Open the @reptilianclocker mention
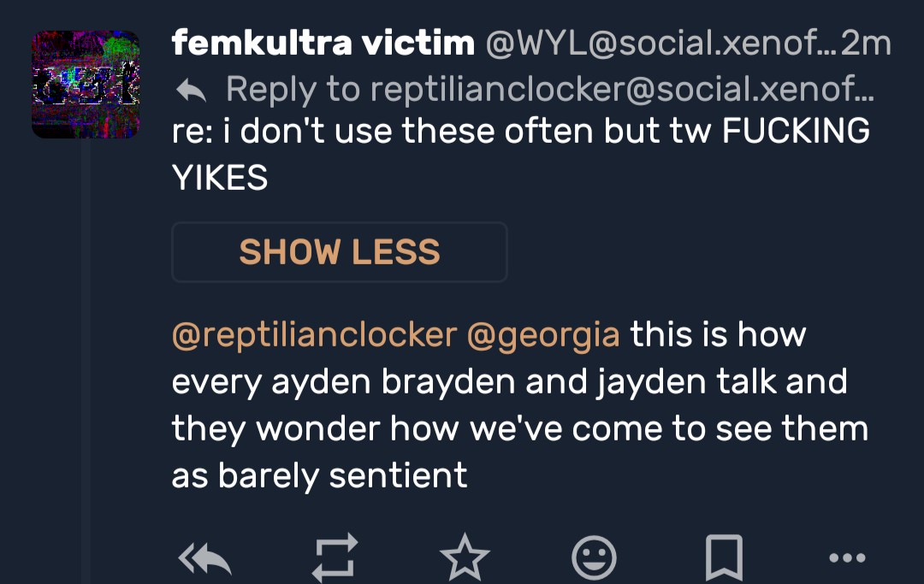 click(314, 334)
